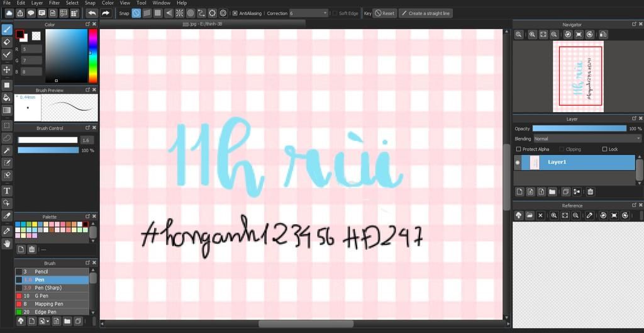This screenshot has height=333, width=644.
Task: Select the Fill shape rectangle tool
Action: tap(6, 85)
